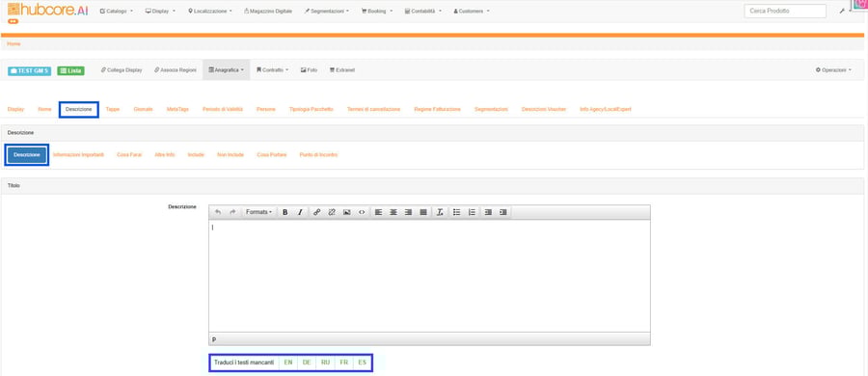
Task: Decrease indent in the editor
Action: click(488, 212)
